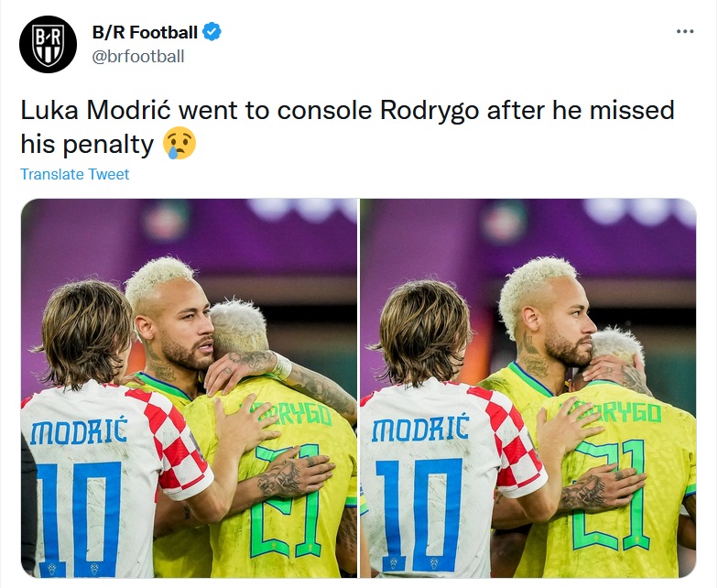718x588 pixels.
Task: Click the blue verified checkmark badge
Action: [212, 33]
